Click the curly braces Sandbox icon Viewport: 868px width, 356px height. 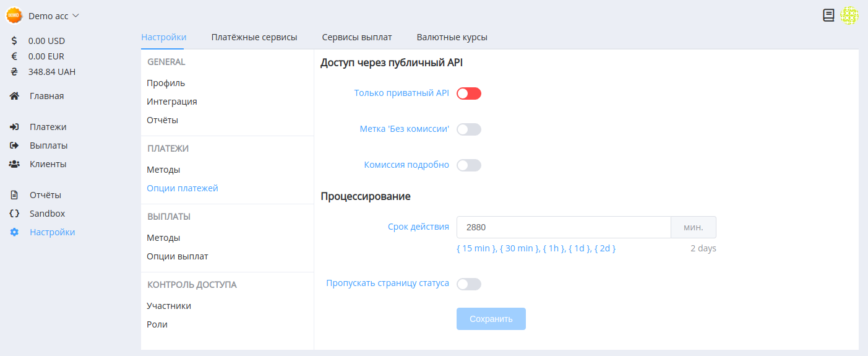[x=14, y=214]
